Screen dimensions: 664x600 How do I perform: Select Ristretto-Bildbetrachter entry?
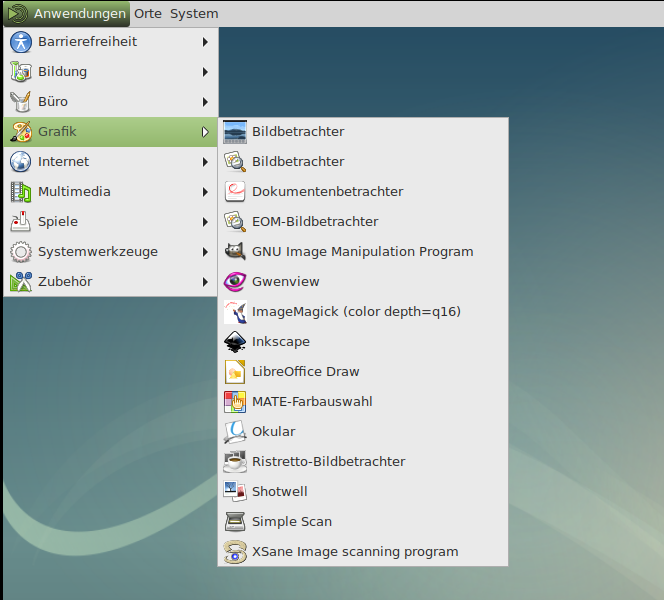[x=328, y=462]
